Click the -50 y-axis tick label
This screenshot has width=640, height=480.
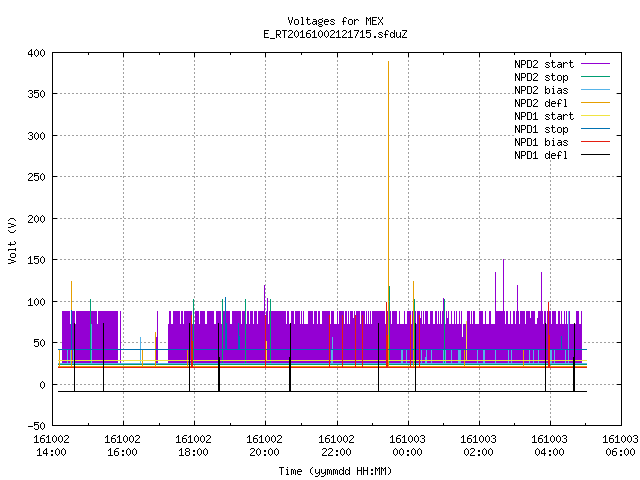pyautogui.click(x=37, y=426)
